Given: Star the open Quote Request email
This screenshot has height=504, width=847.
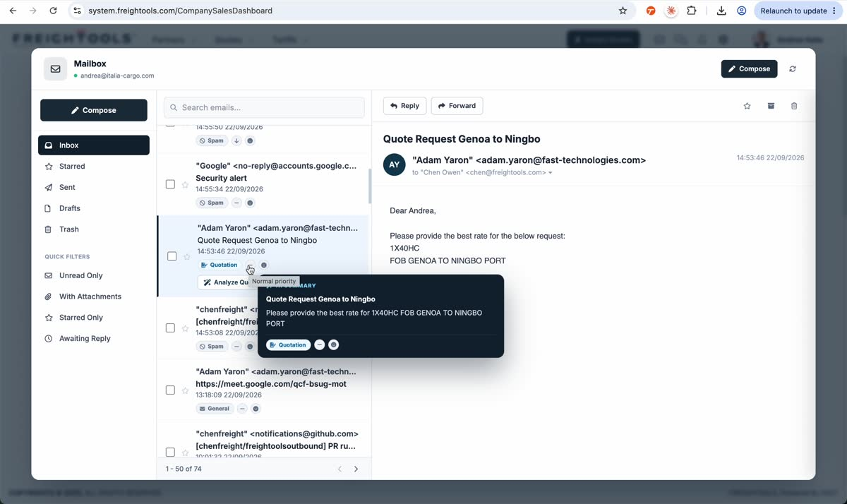Looking at the screenshot, I should pyautogui.click(x=747, y=106).
